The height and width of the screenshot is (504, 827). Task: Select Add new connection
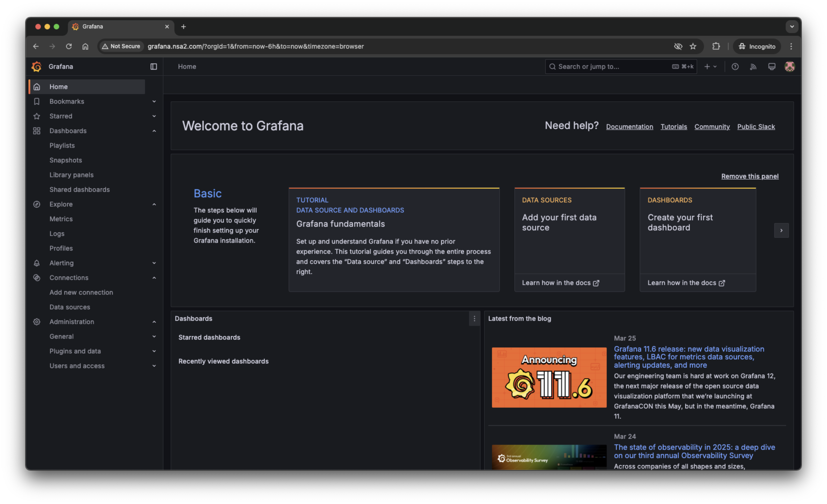[81, 292]
